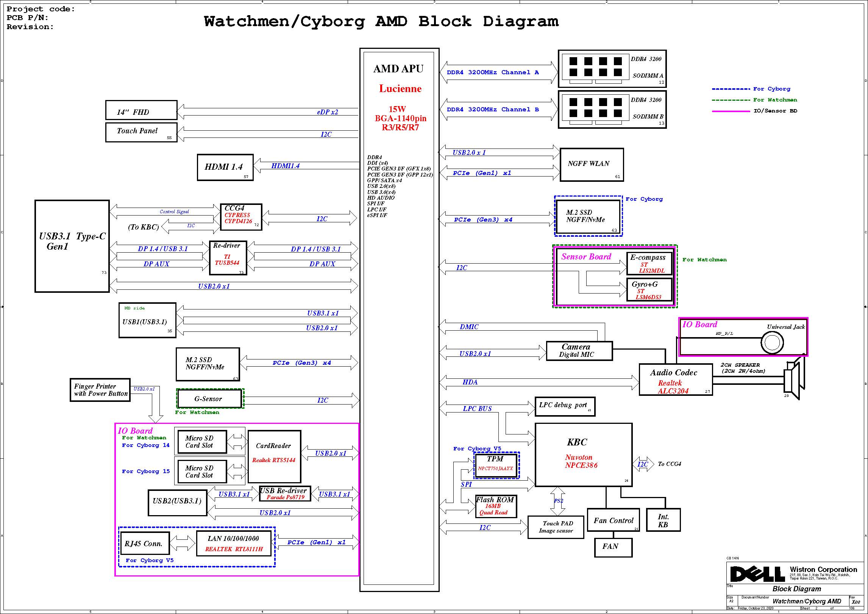Click the eDP x2 signal label

tap(327, 112)
